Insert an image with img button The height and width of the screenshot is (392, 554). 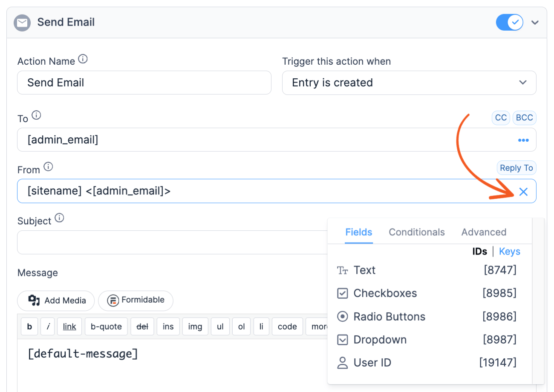pos(195,326)
